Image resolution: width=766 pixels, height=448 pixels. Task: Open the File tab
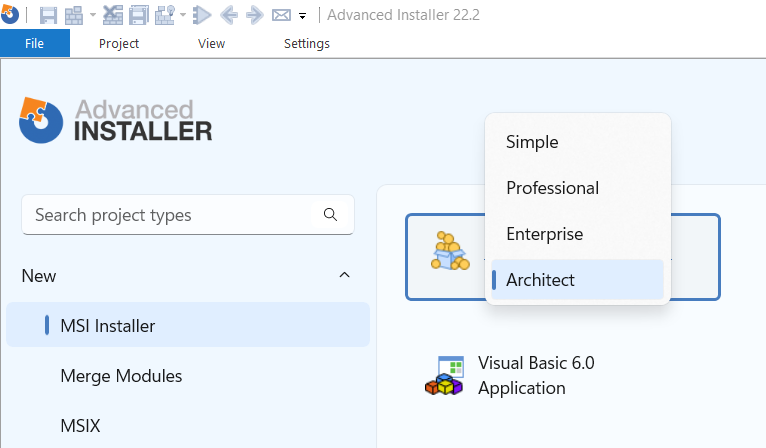point(35,43)
